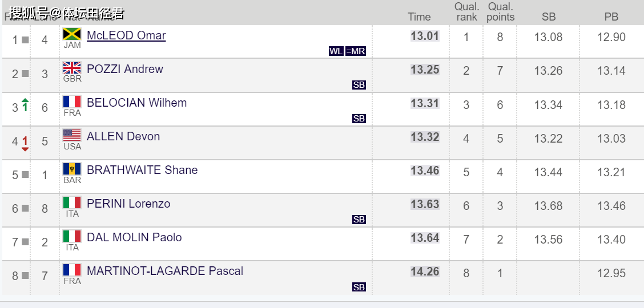Open McLEOD Omar athlete profile link
This screenshot has width=644, height=308.
(126, 35)
